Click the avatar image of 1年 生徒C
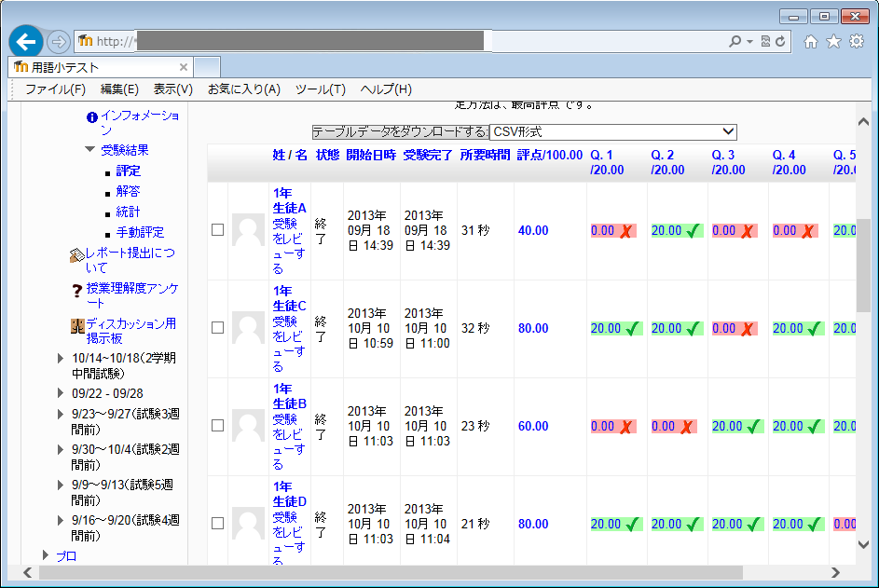Viewport: 879px width, 588px height. tap(248, 328)
